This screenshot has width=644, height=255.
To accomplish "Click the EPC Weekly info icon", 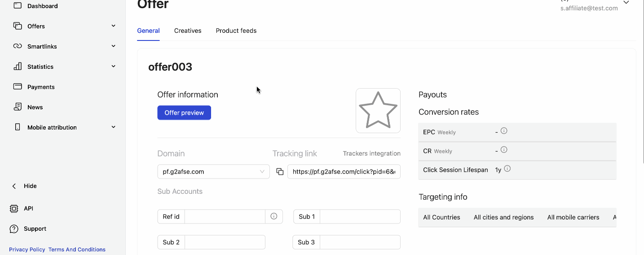I will tap(504, 131).
